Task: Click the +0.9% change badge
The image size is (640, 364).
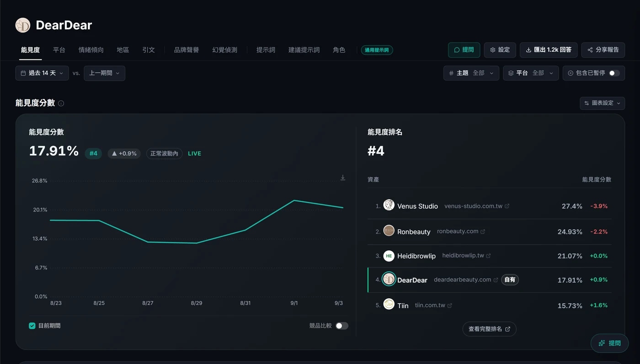Action: click(124, 153)
